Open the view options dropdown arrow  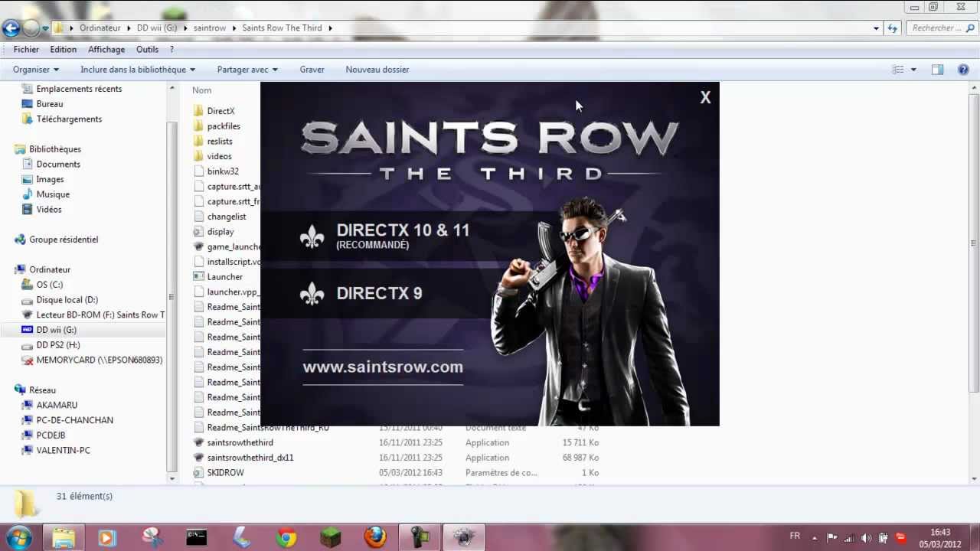click(913, 70)
